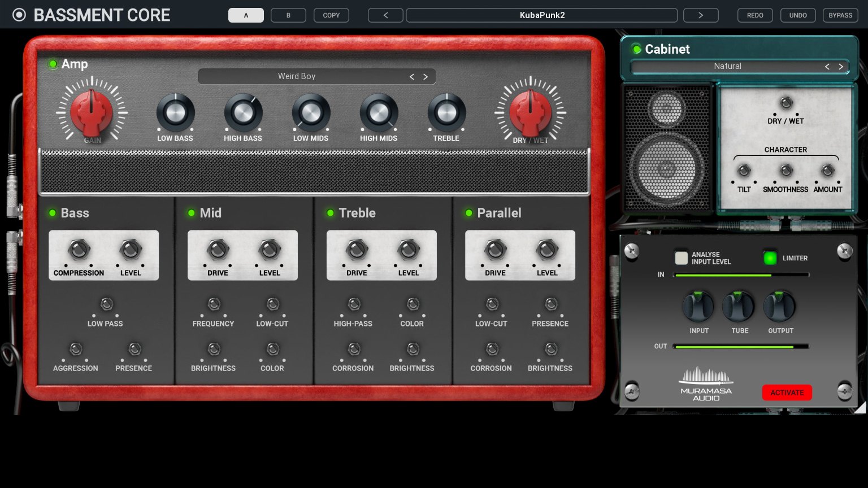This screenshot has height=488, width=868.
Task: Toggle the Treble section power LED
Action: (330, 213)
